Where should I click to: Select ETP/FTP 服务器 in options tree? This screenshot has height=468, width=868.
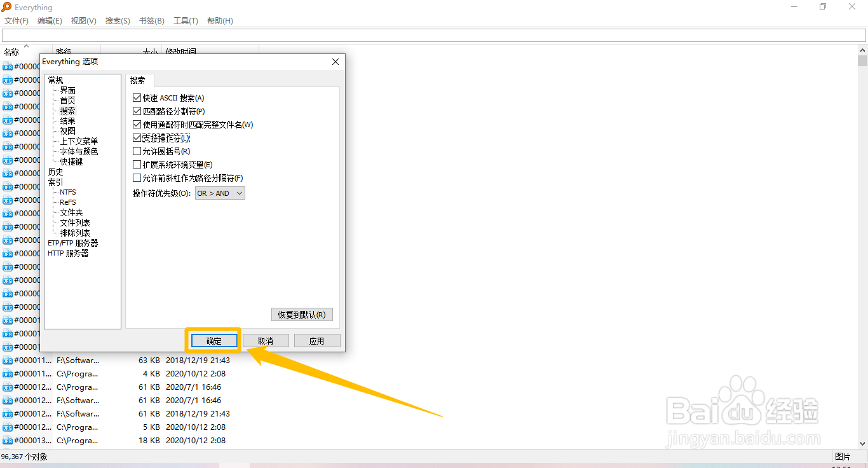(x=73, y=243)
